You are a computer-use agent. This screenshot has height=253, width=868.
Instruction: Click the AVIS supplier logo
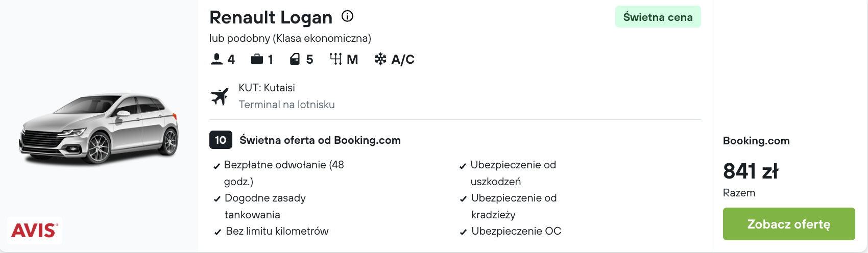[x=34, y=231]
